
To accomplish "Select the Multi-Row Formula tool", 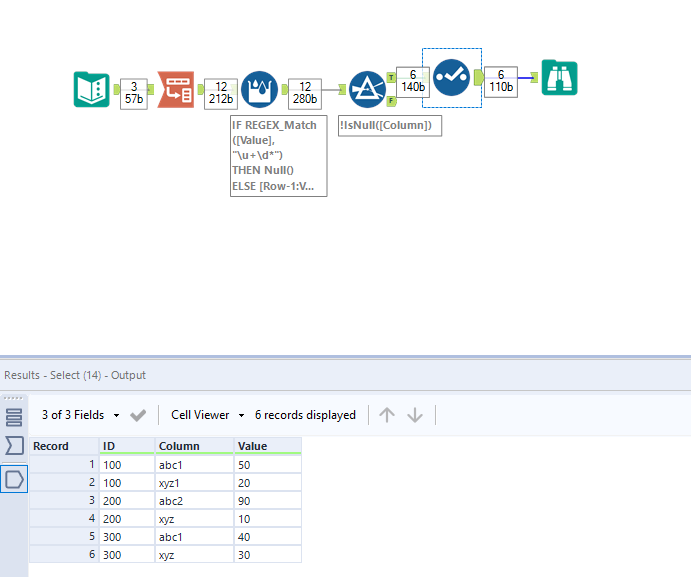I will tap(259, 89).
